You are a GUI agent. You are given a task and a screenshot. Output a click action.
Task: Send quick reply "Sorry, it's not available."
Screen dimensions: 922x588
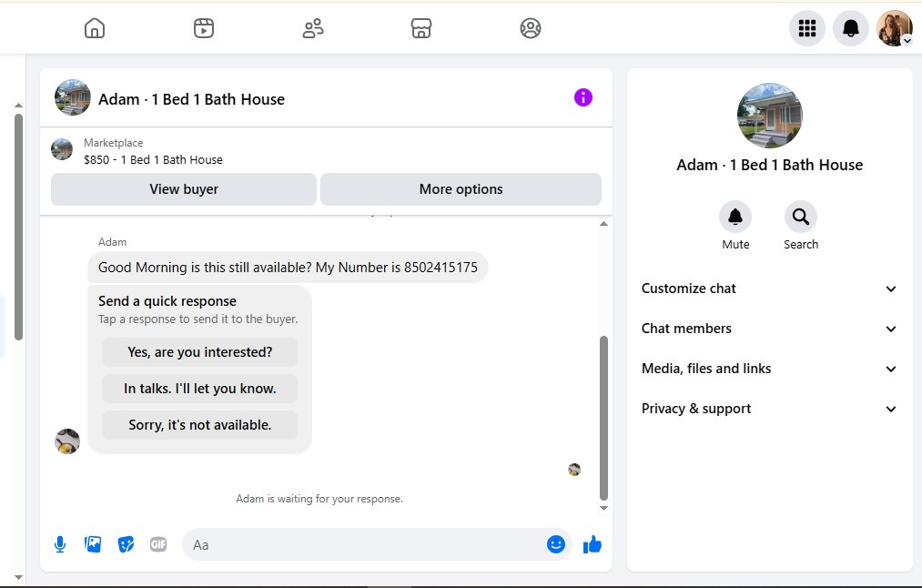(x=199, y=425)
